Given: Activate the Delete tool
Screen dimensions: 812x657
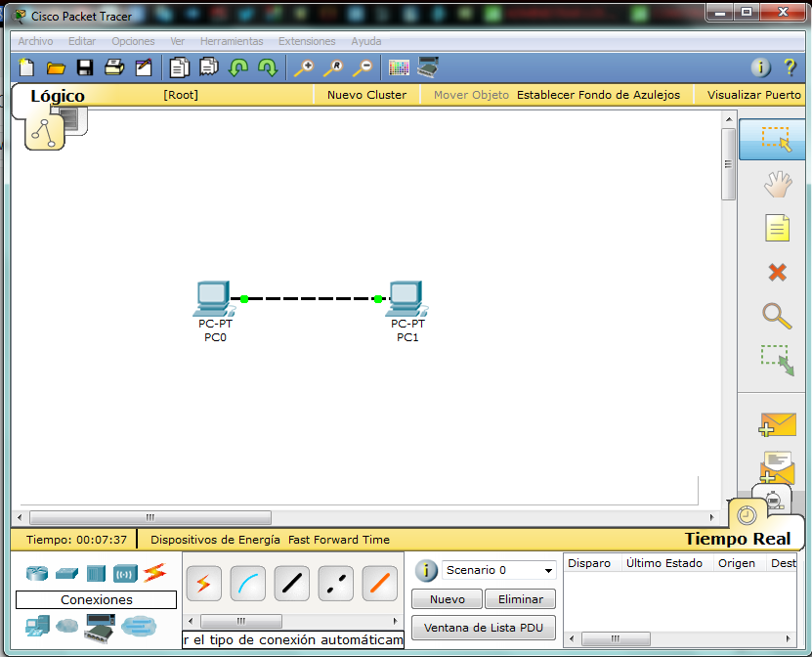Looking at the screenshot, I should tap(775, 272).
